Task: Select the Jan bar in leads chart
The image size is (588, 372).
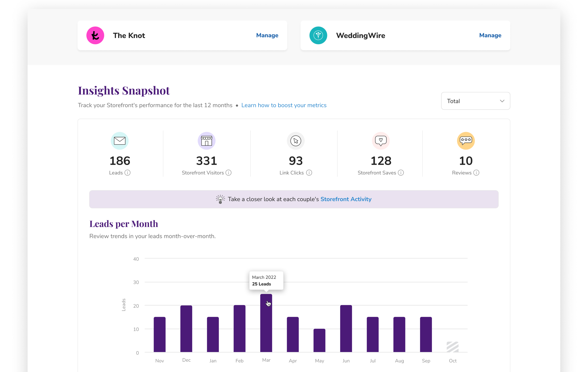Action: click(x=213, y=335)
